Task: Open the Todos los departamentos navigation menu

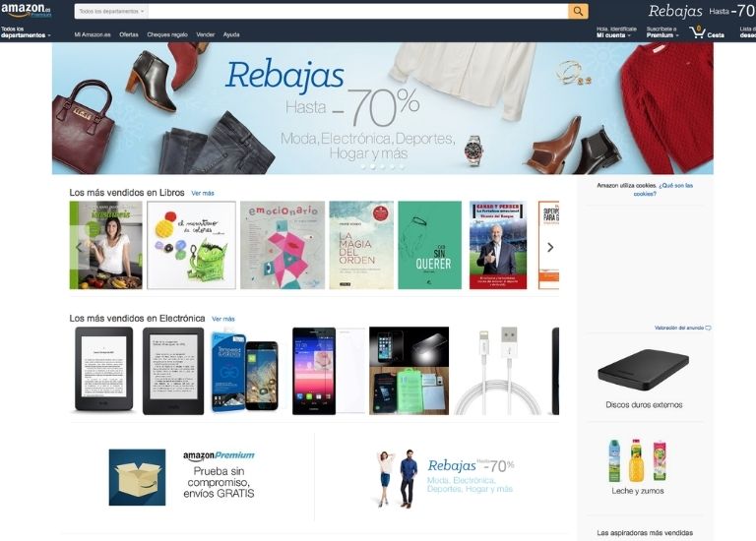Action: [x=26, y=32]
